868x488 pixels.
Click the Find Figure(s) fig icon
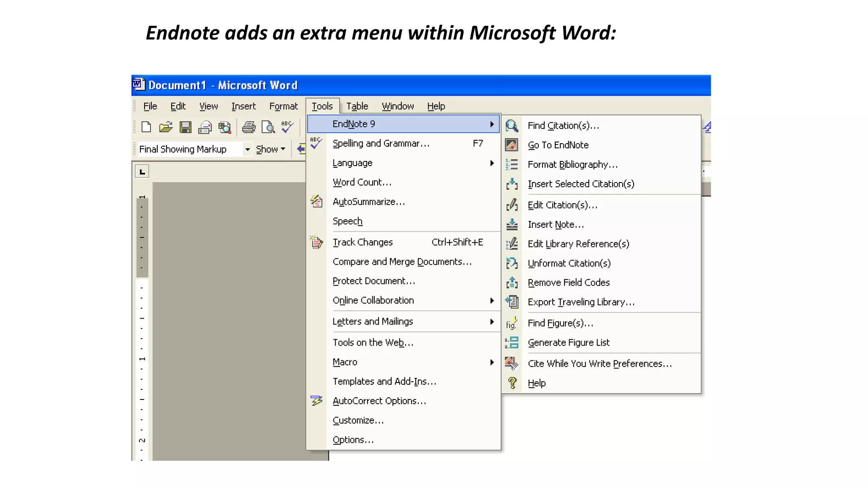coord(512,323)
